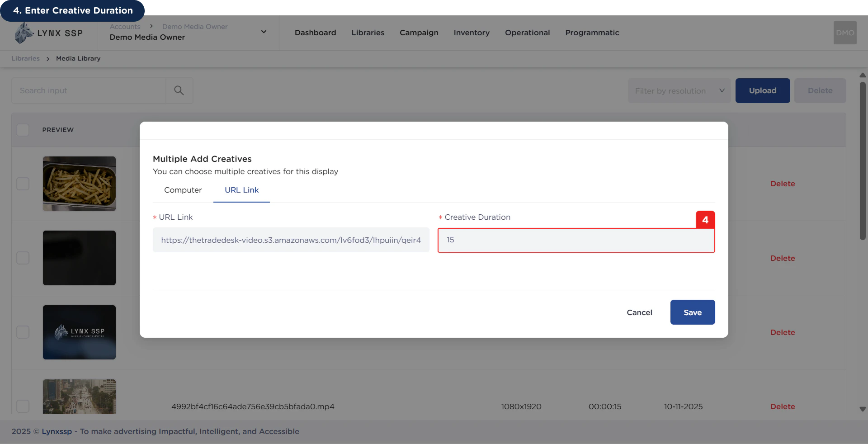Click the search magnifier icon
Image resolution: width=868 pixels, height=444 pixels.
click(179, 90)
